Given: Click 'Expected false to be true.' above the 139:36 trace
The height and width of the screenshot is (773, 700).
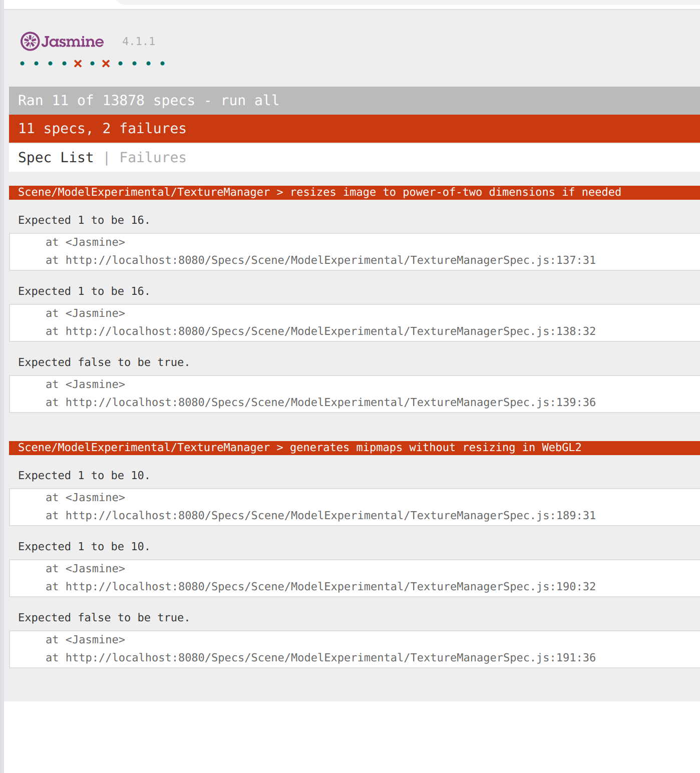Looking at the screenshot, I should coord(104,362).
